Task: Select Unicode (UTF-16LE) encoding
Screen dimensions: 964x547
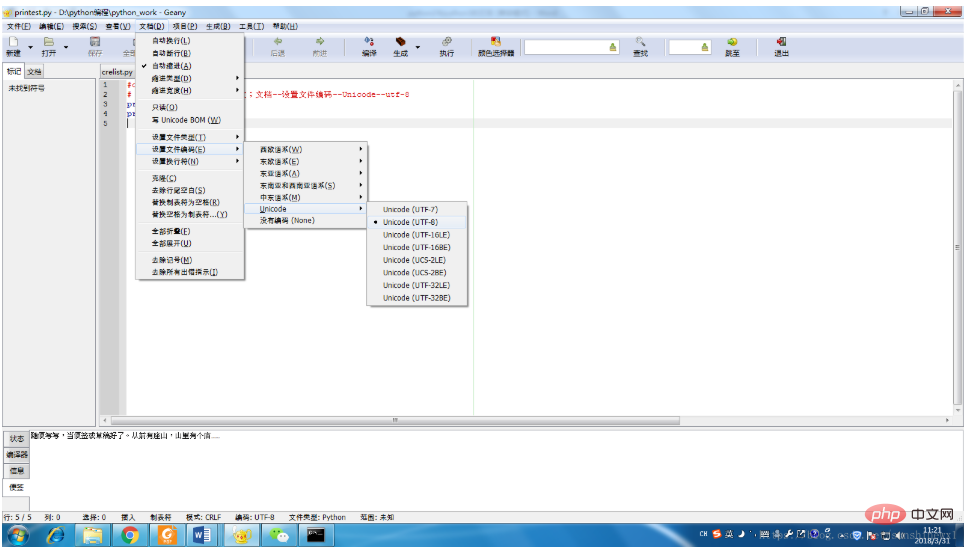Action: pos(417,235)
